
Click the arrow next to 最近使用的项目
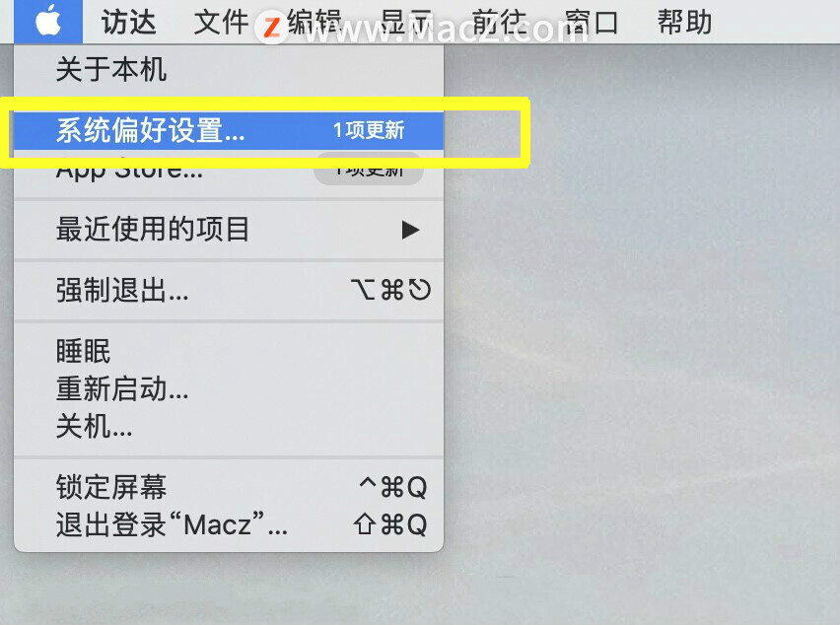[410, 230]
